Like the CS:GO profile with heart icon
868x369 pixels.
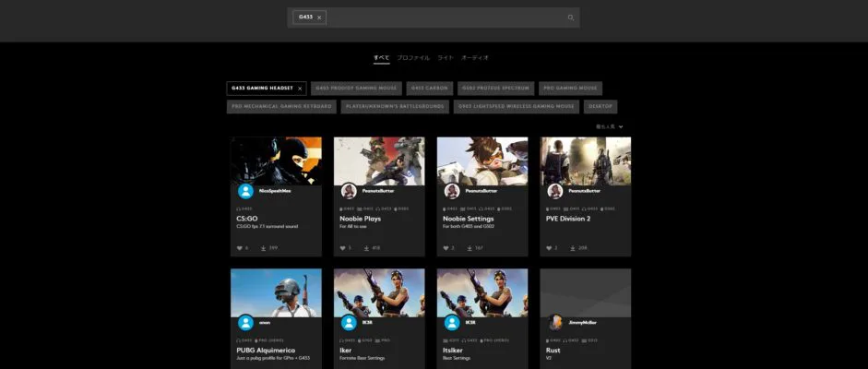pyautogui.click(x=240, y=248)
